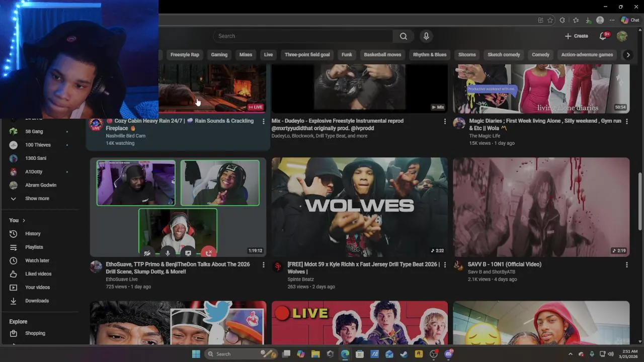The width and height of the screenshot is (644, 362).
Task: Click the search magnifier button
Action: point(404,36)
